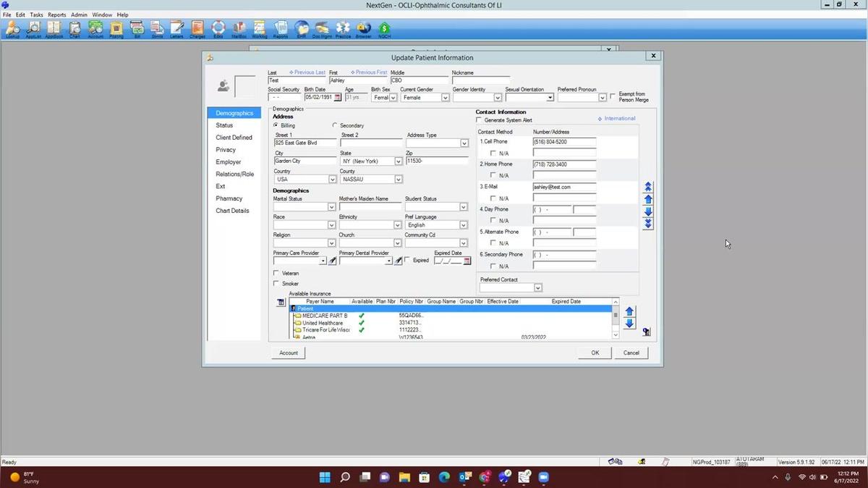Check the Veteran checkbox
This screenshot has height=488, width=868.
click(276, 274)
